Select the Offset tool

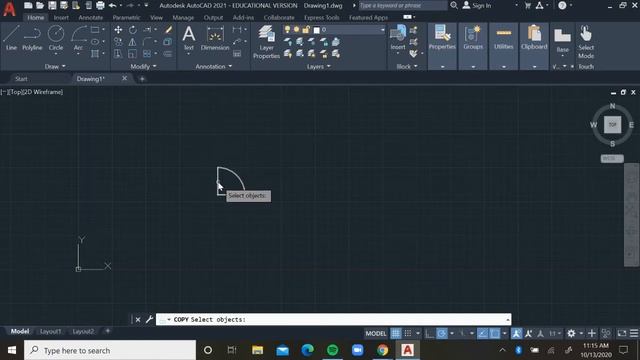pyautogui.click(x=168, y=54)
